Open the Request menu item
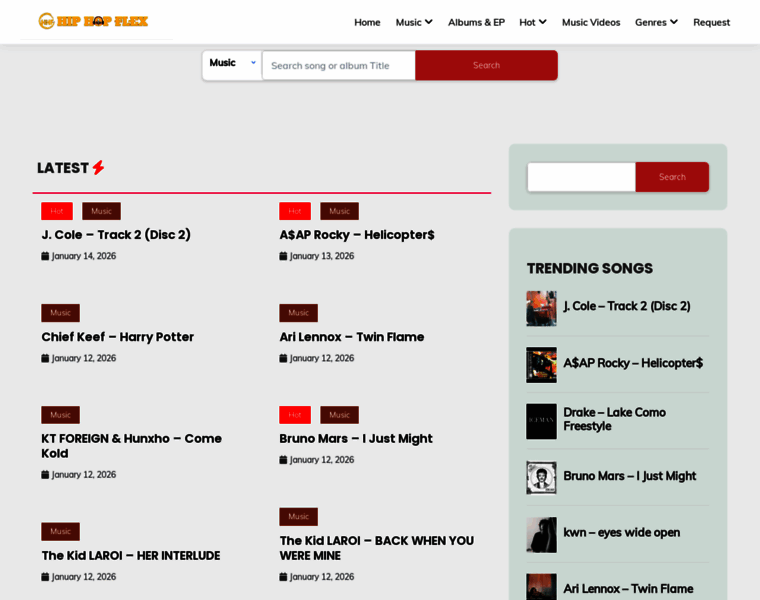 (x=711, y=22)
